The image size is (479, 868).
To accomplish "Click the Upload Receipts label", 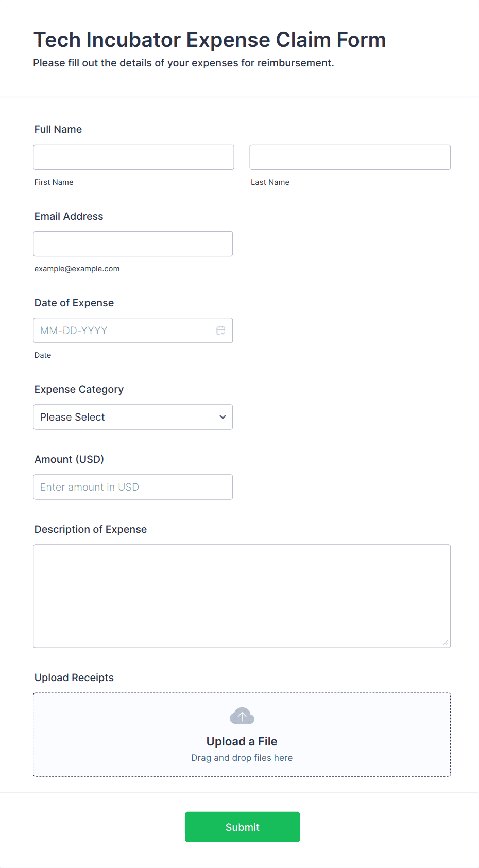I will click(74, 678).
